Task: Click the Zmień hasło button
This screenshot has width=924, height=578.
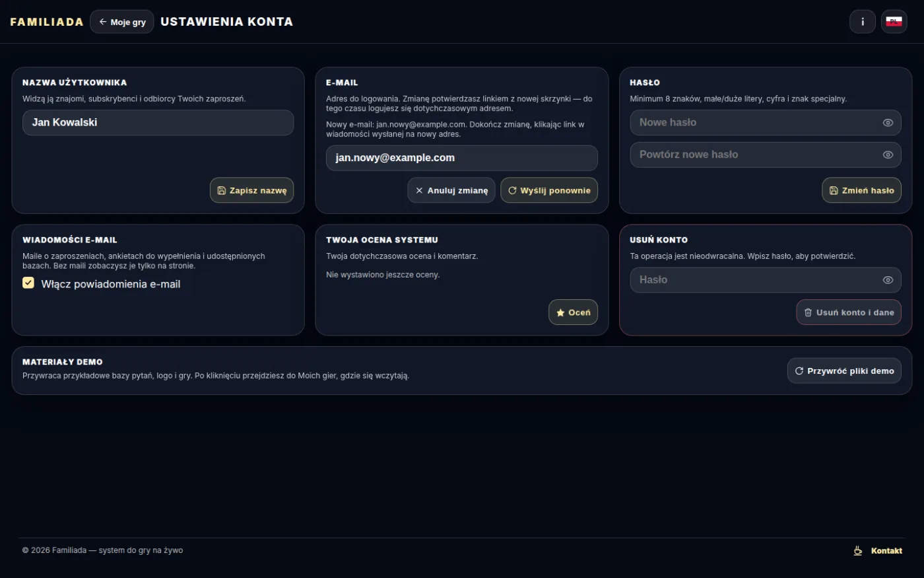Action: point(861,190)
